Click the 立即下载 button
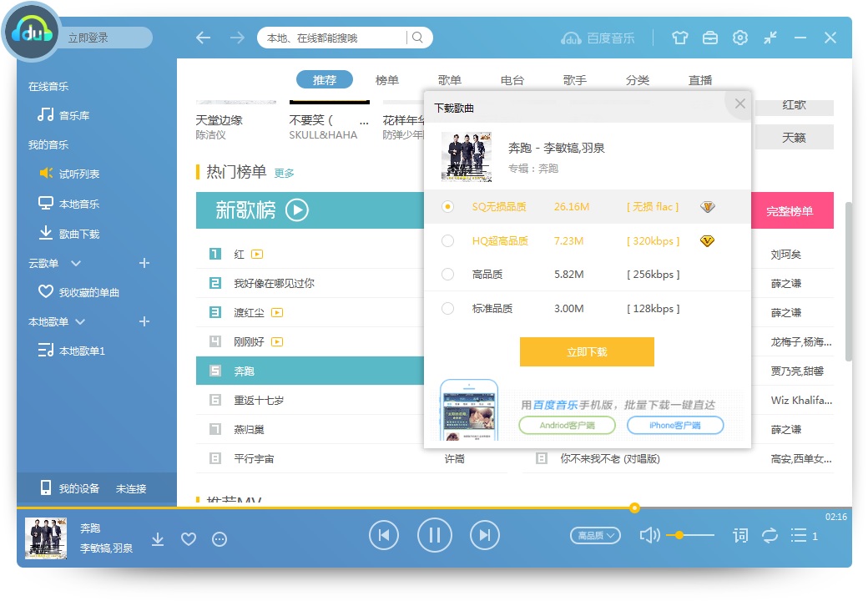The width and height of the screenshot is (868, 601). coord(587,352)
